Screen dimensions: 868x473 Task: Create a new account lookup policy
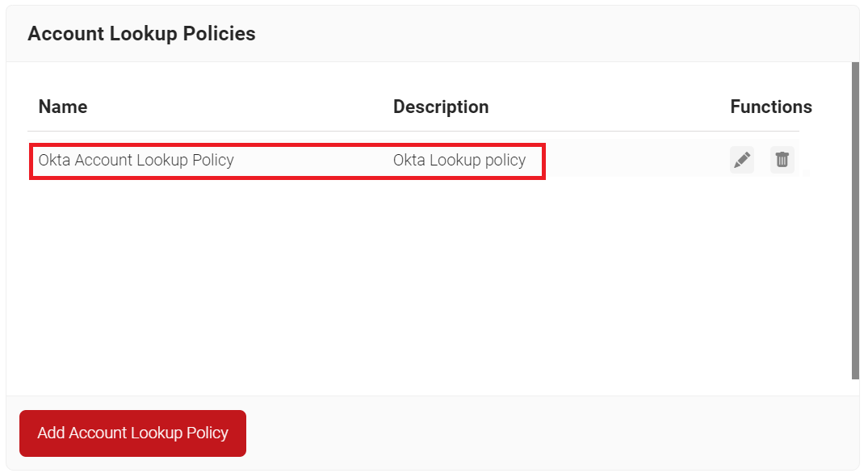pyautogui.click(x=132, y=433)
